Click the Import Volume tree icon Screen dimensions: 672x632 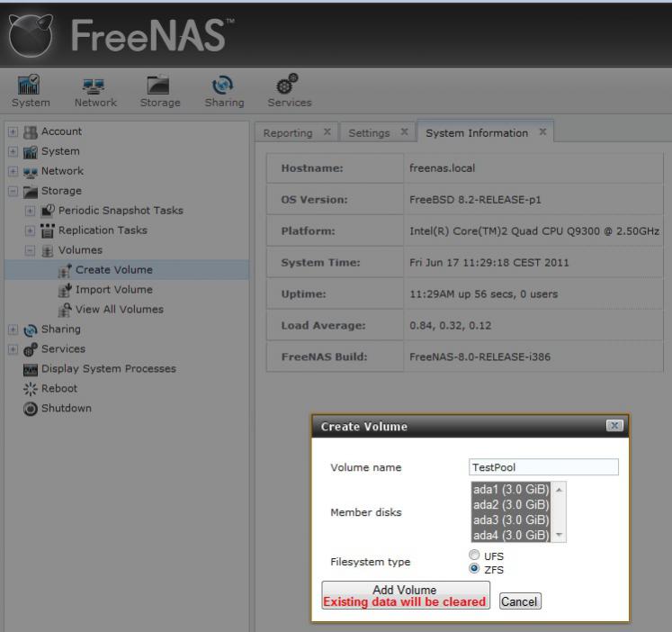tap(65, 290)
